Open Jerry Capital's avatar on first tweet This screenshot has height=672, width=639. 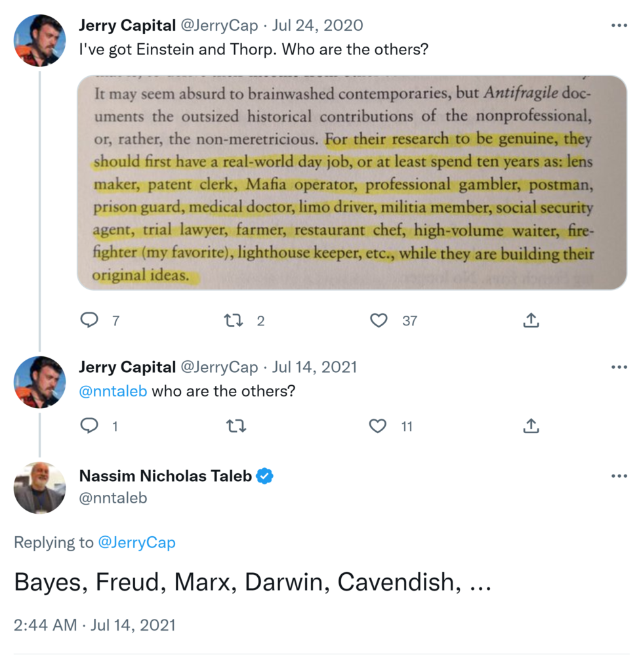point(39,40)
